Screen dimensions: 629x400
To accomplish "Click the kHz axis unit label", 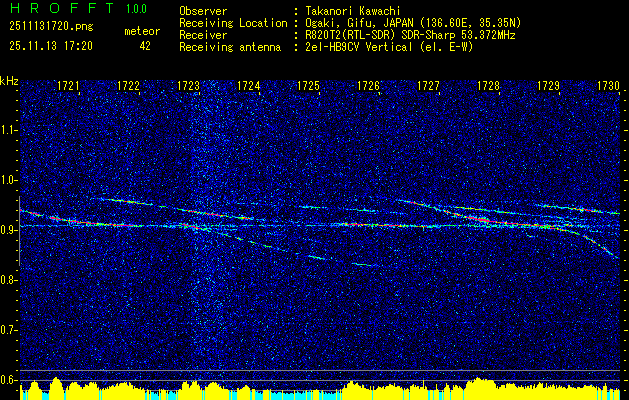I will tap(9, 81).
